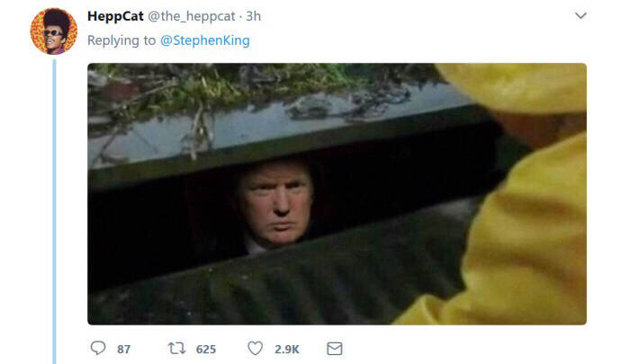Image resolution: width=621 pixels, height=364 pixels.
Task: Show the 625 retweets count
Action: (206, 350)
